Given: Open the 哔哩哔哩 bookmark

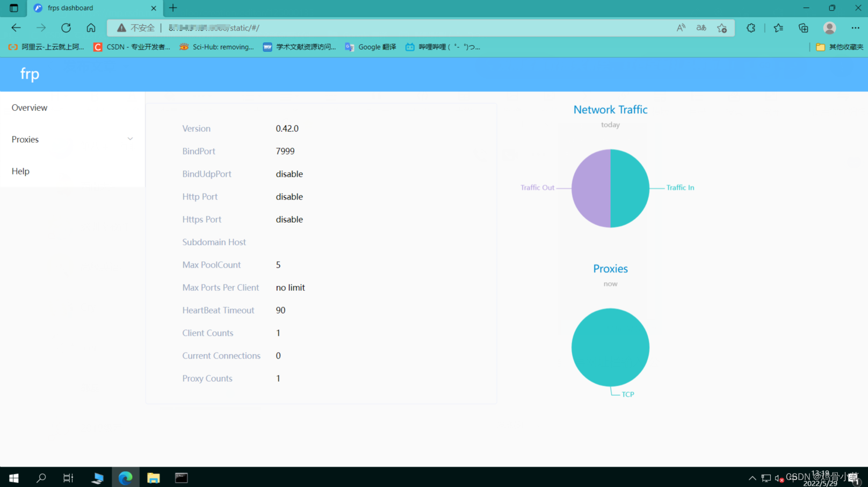Looking at the screenshot, I should [x=443, y=47].
